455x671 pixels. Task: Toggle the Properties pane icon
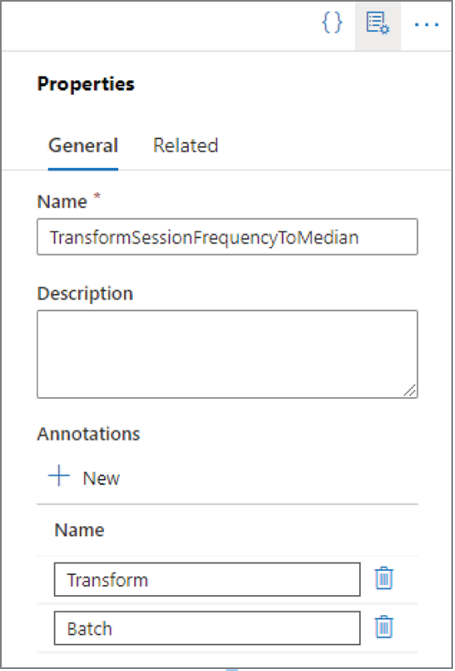coord(378,25)
